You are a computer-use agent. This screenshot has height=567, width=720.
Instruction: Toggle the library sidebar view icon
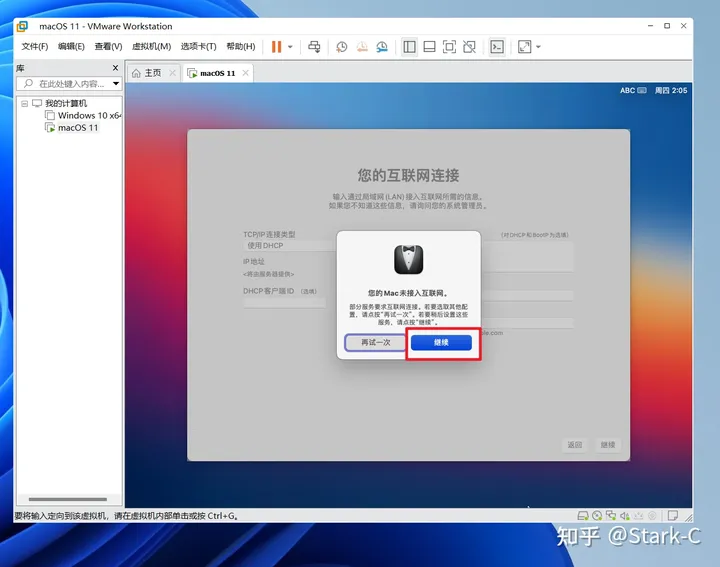click(x=409, y=46)
